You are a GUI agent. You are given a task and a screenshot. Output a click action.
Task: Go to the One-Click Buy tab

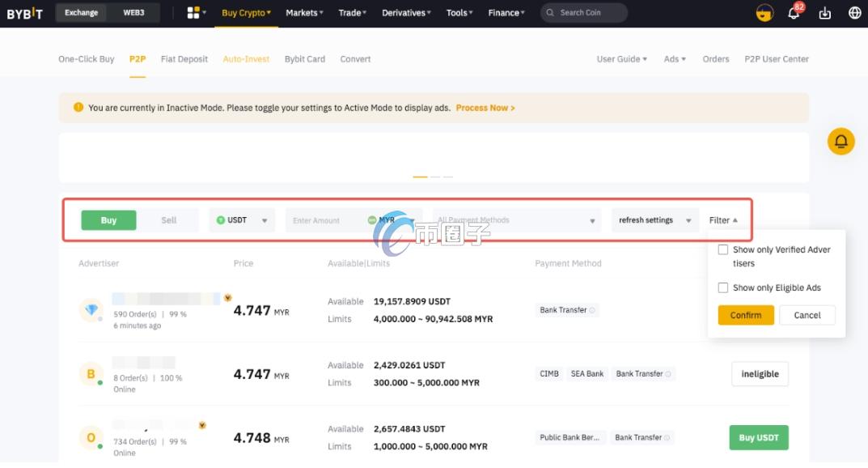point(87,59)
